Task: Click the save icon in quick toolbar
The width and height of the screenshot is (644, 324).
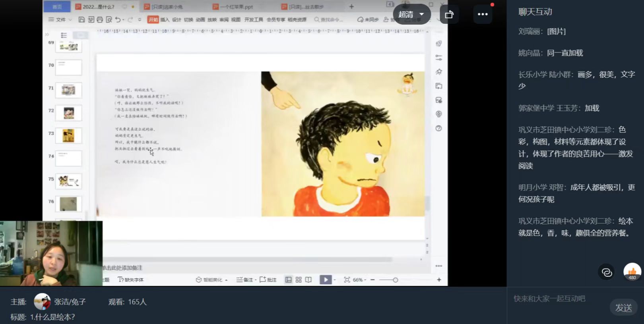Action: point(81,19)
